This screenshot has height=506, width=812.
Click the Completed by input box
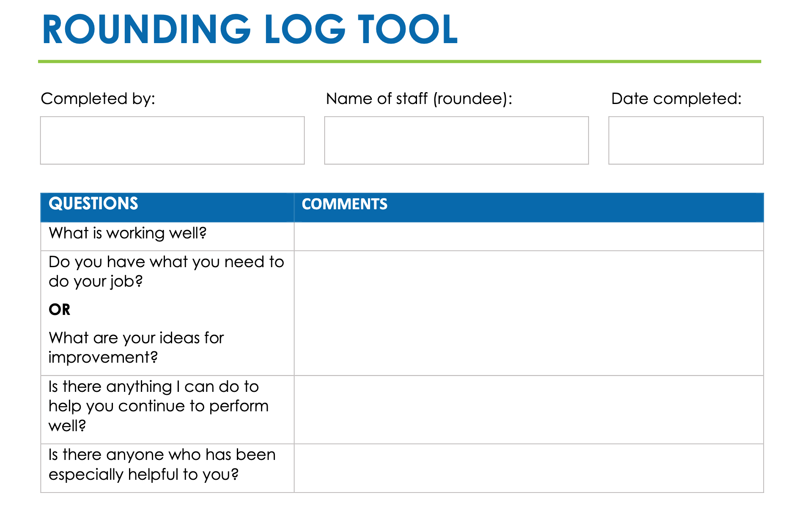172,140
